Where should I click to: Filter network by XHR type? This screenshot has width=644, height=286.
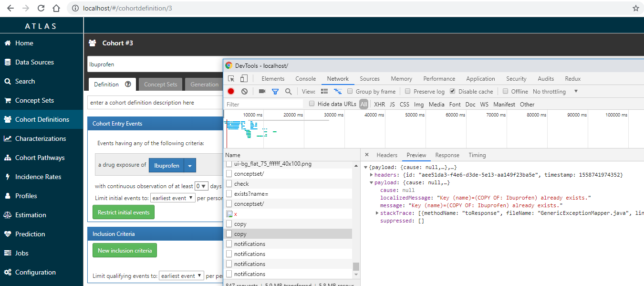point(379,104)
